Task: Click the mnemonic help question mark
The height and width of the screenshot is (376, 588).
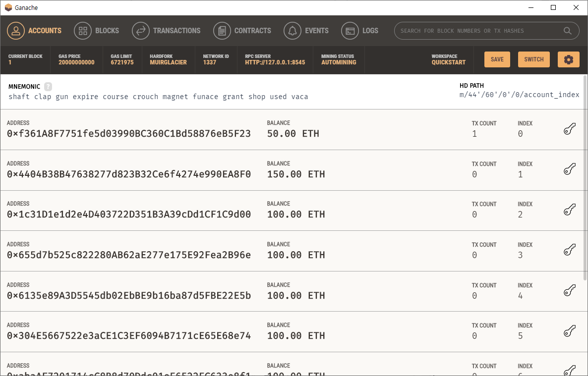Action: (x=48, y=87)
